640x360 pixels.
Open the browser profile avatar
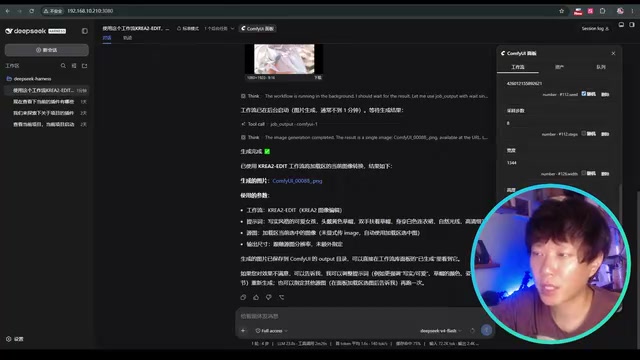tap(620, 11)
